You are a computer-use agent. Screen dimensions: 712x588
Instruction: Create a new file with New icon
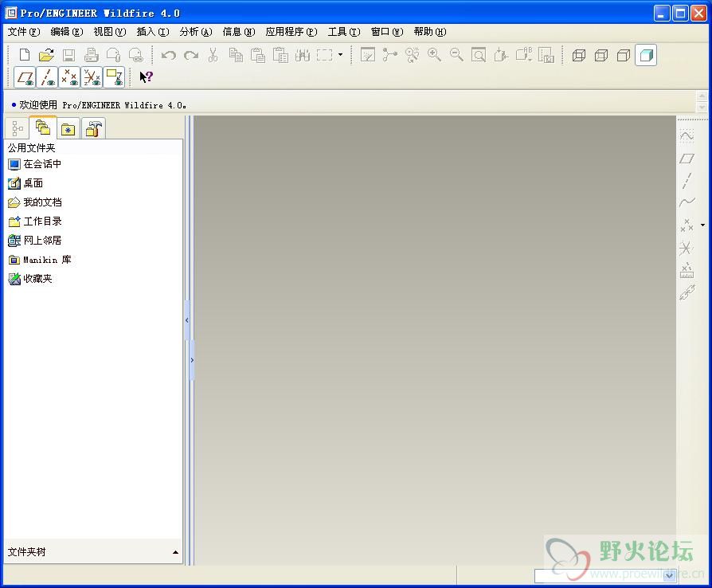[25, 55]
